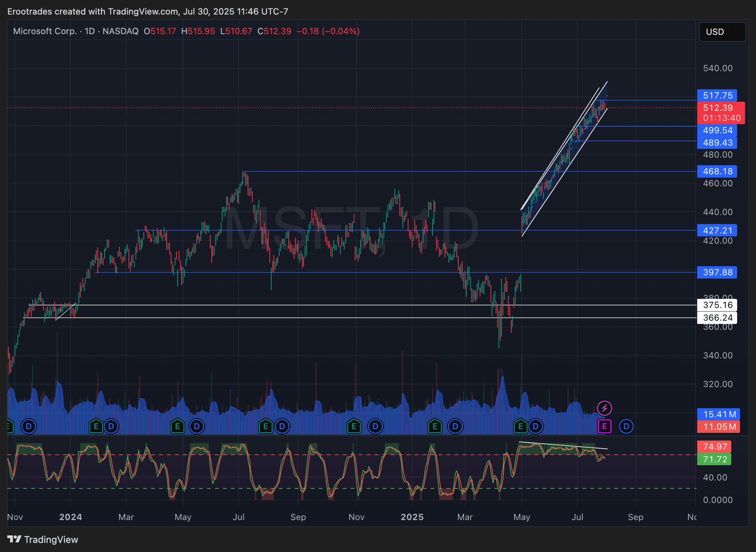
Task: Click the 540.00 price axis label
Action: pyautogui.click(x=718, y=68)
